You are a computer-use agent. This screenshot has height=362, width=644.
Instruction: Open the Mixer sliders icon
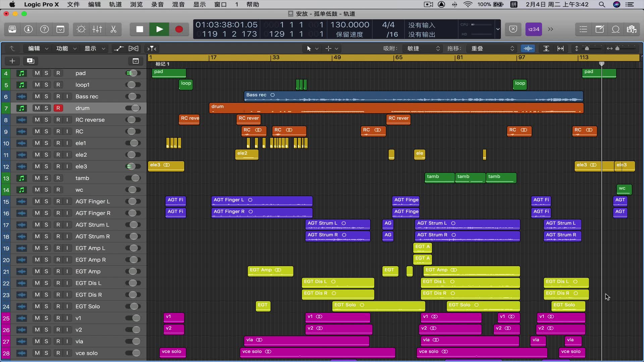point(97,29)
